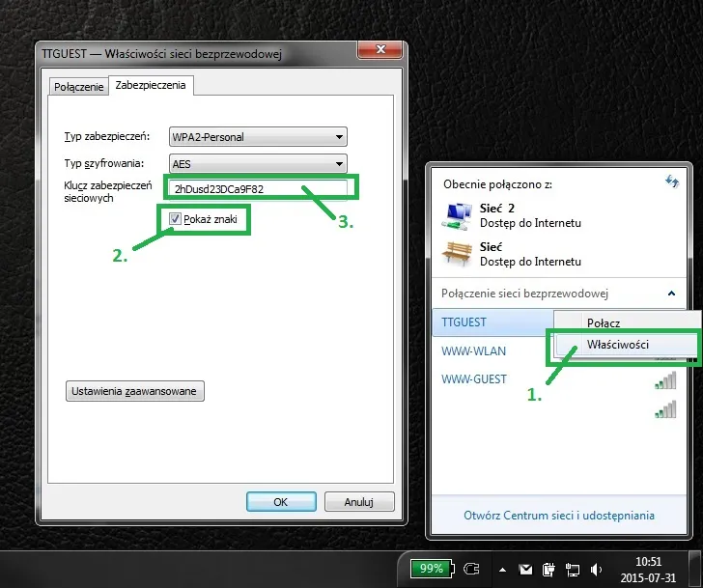The image size is (703, 588).
Task: Select the WWW-WLAN network
Action: [473, 350]
